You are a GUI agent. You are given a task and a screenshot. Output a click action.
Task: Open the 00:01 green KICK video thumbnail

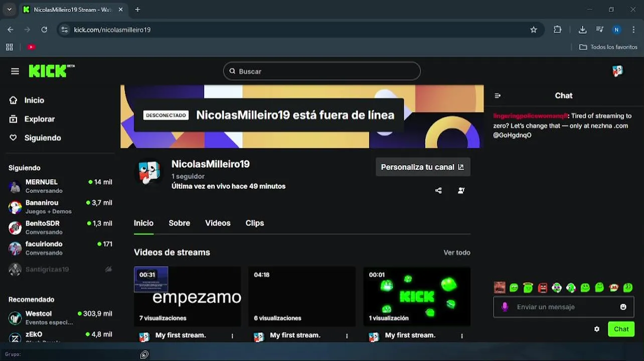click(417, 296)
